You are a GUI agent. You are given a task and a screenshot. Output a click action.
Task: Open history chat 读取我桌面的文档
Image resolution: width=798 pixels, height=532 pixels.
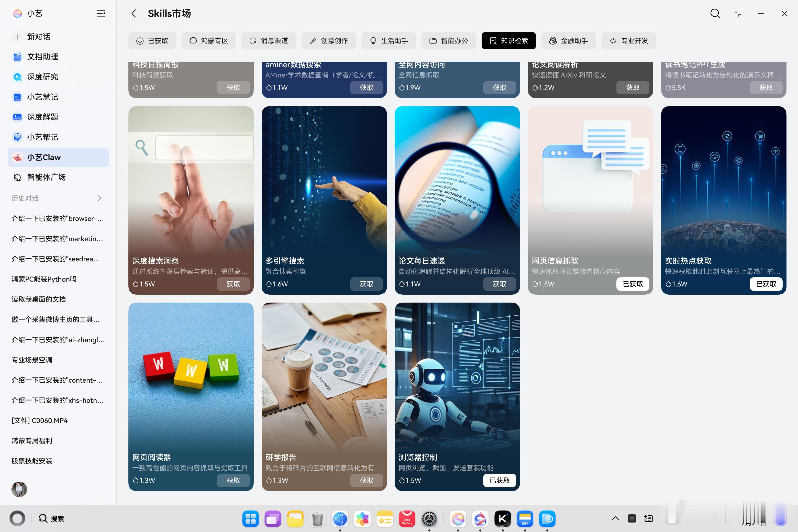coord(39,299)
